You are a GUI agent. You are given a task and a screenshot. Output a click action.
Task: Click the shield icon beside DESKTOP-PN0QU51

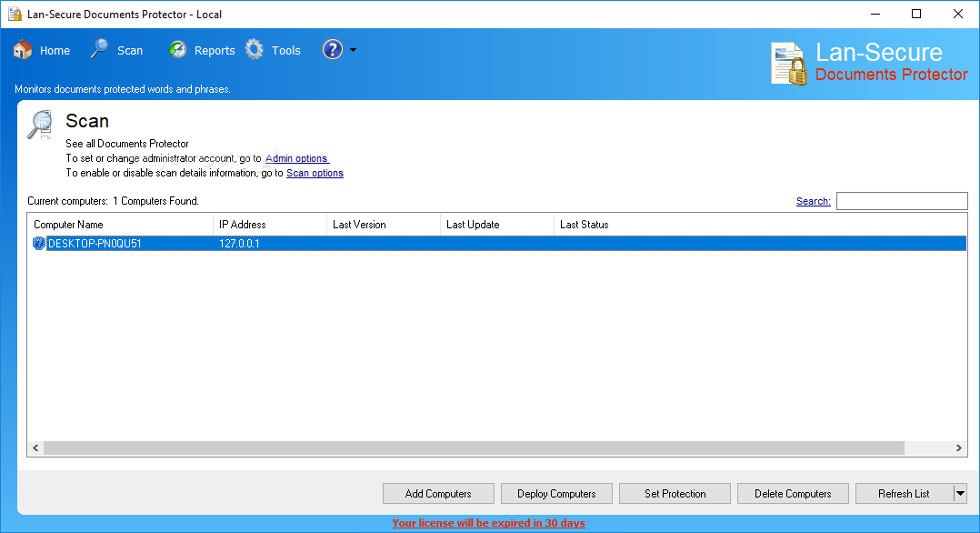(x=39, y=244)
